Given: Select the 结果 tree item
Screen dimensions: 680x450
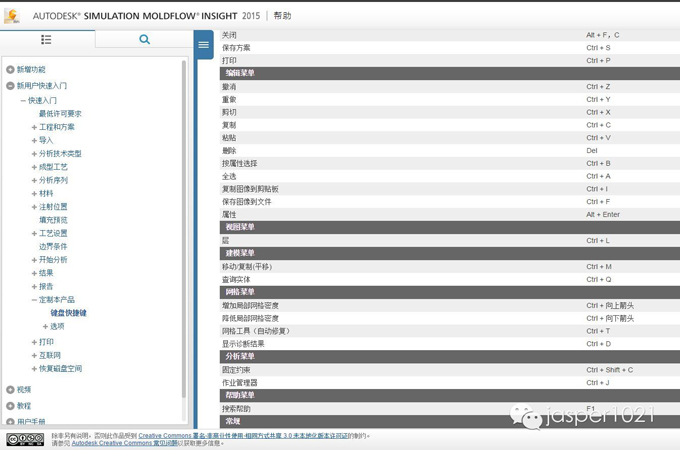Looking at the screenshot, I should [x=46, y=273].
